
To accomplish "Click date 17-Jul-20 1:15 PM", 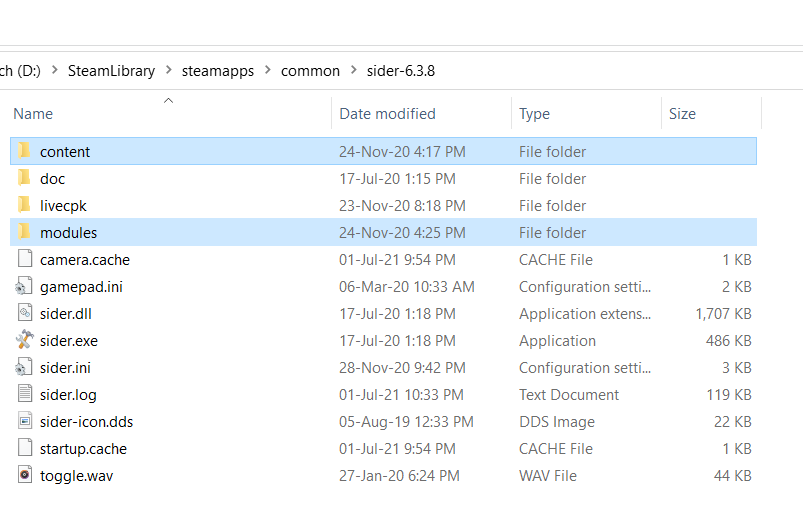I will point(397,179).
